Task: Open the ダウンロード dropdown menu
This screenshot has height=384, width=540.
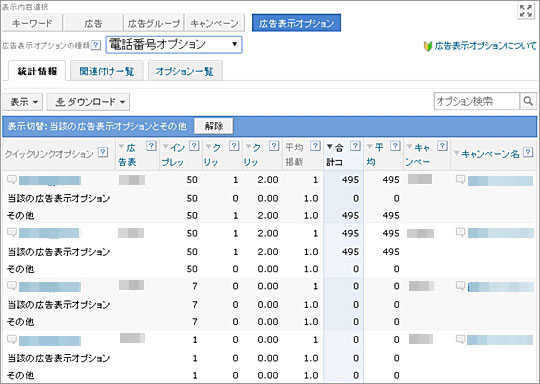Action: click(x=88, y=102)
